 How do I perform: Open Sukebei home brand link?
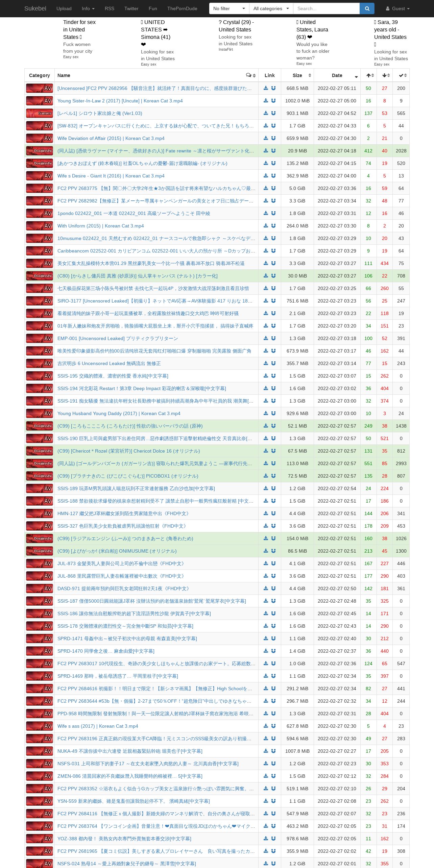click(35, 8)
